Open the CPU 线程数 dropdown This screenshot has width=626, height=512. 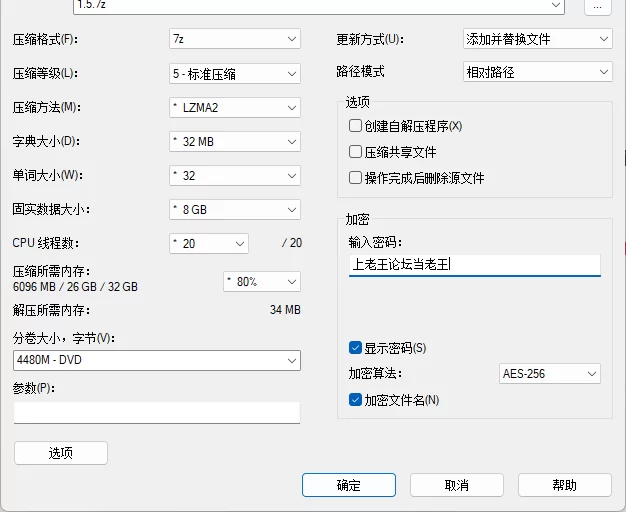click(209, 243)
